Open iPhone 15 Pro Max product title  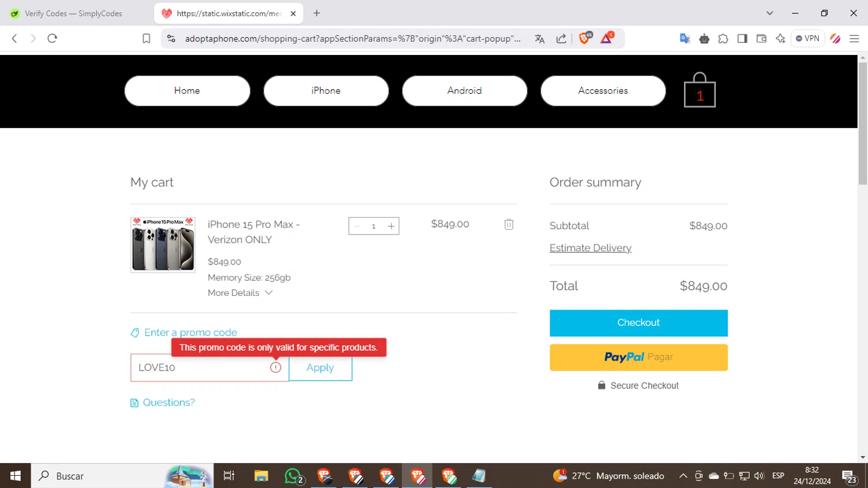(253, 232)
